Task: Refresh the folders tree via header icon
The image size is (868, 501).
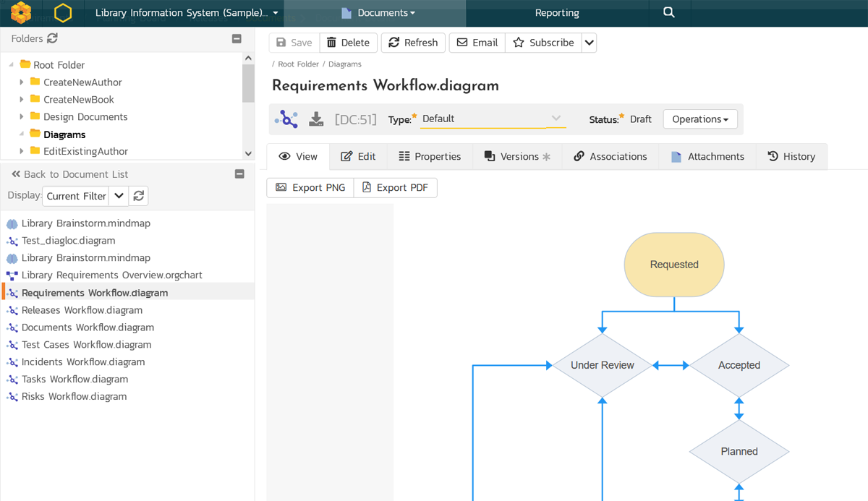Action: point(52,38)
